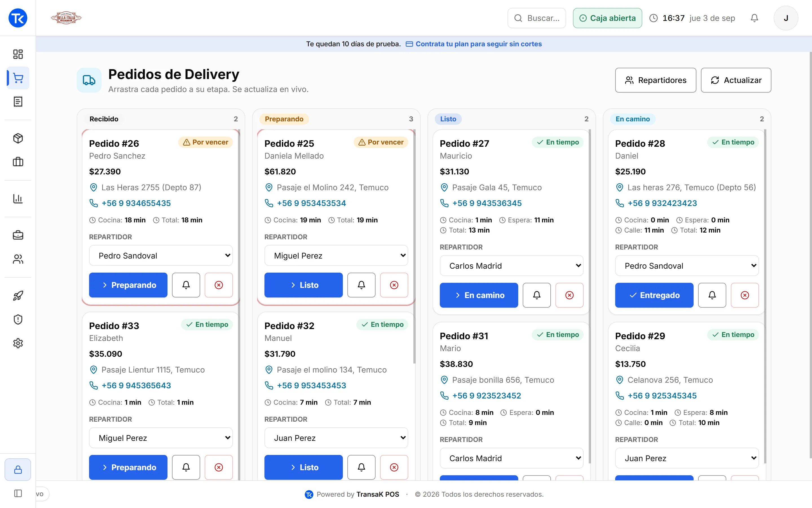
Task: Open repartidor dropdown on Pedido #25
Action: point(336,255)
